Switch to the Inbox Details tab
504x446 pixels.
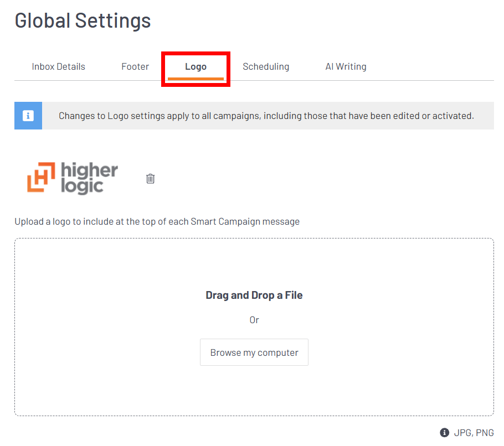(x=58, y=66)
